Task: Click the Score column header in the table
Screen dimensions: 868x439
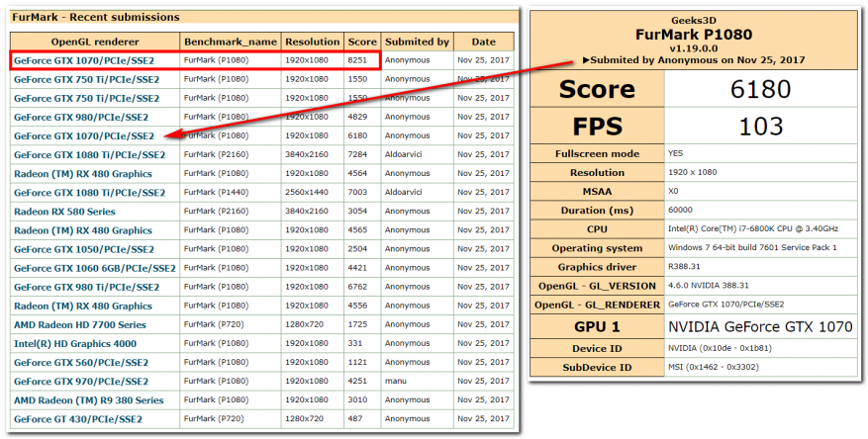Action: point(362,42)
